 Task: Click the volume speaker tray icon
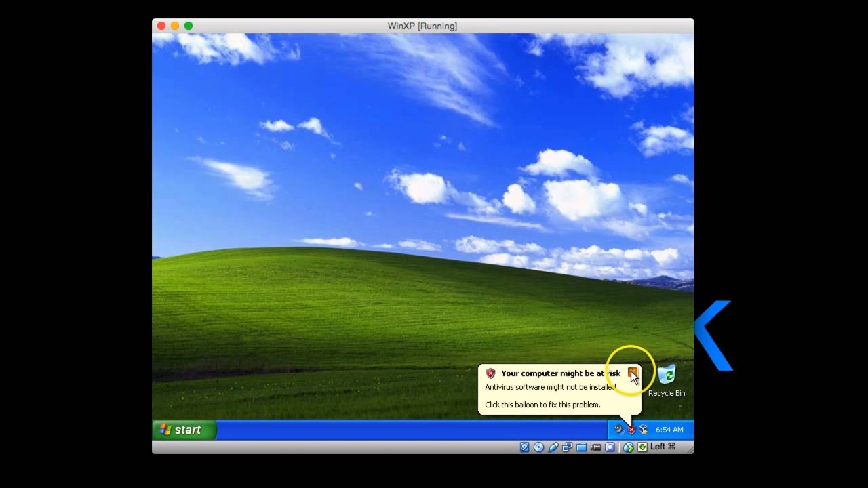tap(618, 429)
